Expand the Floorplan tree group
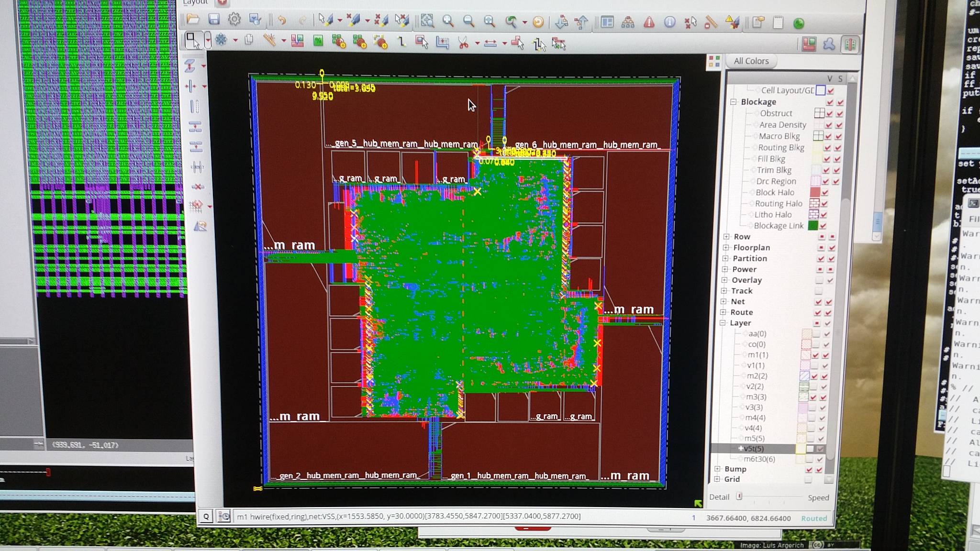The width and height of the screenshot is (980, 551). 726,248
